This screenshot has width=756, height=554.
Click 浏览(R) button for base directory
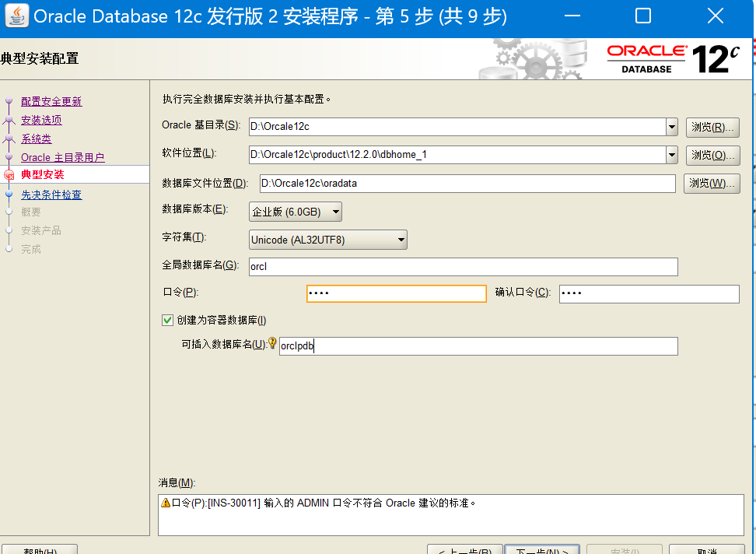(712, 128)
